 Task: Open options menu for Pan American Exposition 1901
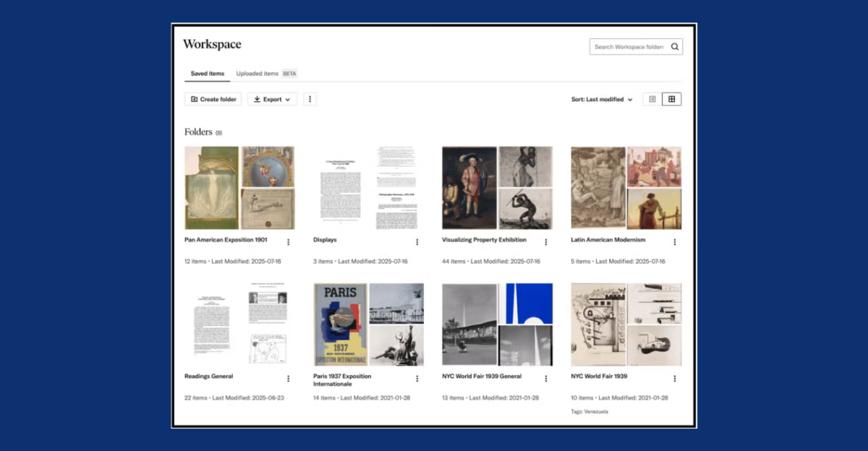(x=288, y=242)
